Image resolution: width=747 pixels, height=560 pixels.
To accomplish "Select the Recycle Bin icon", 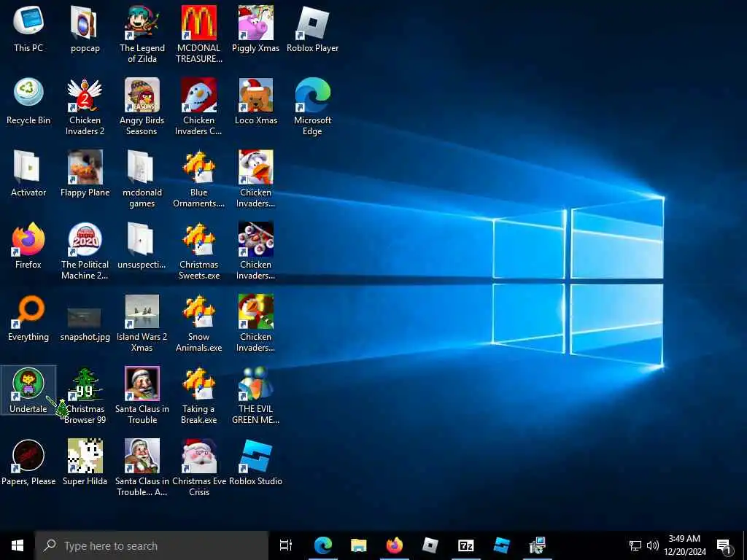I will click(x=28, y=101).
